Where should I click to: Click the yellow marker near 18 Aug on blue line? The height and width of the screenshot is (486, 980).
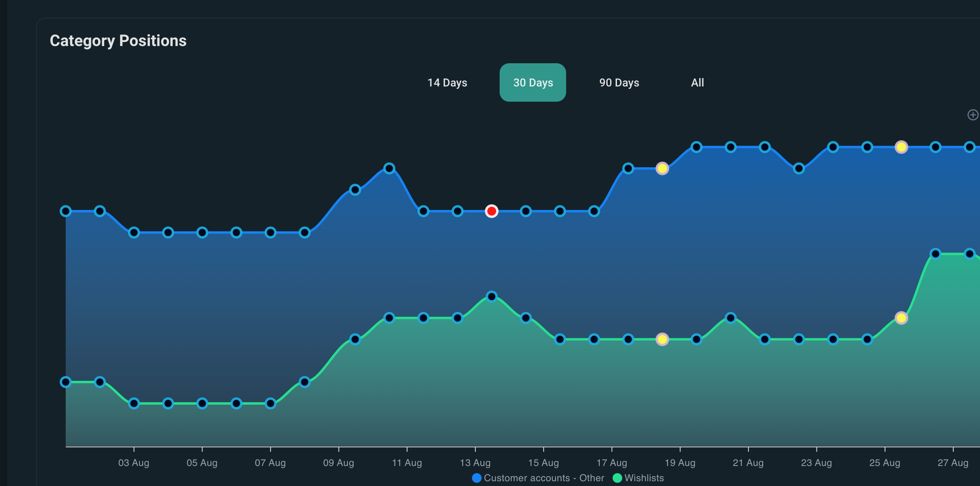coord(662,169)
